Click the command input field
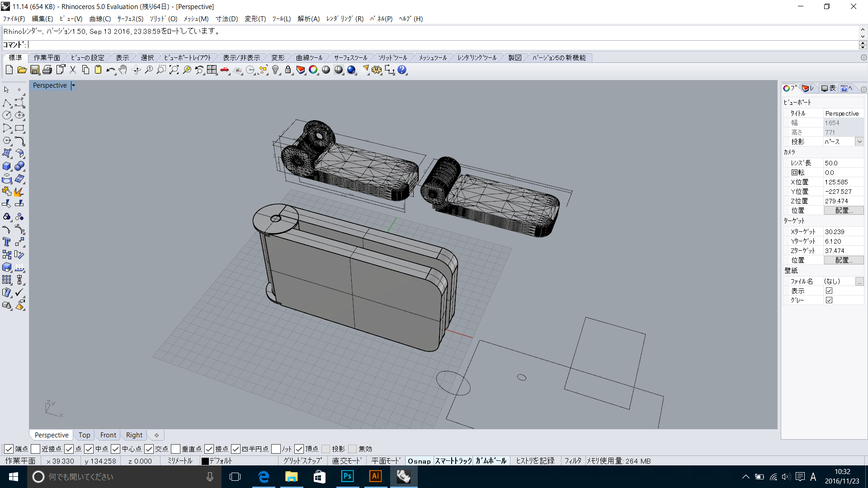The height and width of the screenshot is (488, 868). point(443,45)
